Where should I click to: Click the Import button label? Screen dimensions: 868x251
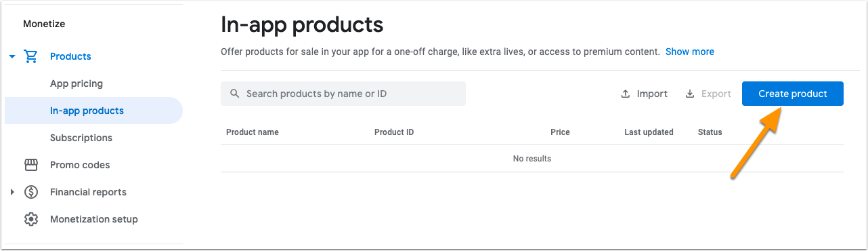(x=652, y=94)
